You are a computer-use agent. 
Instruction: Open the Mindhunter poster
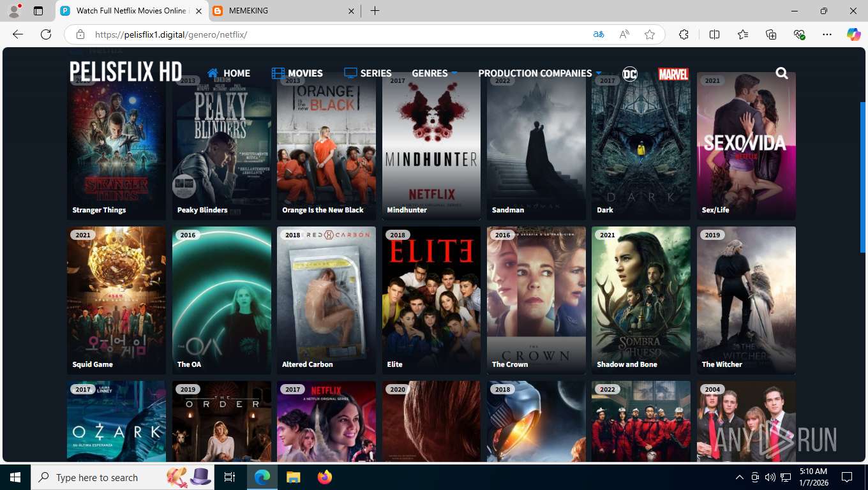[431, 146]
